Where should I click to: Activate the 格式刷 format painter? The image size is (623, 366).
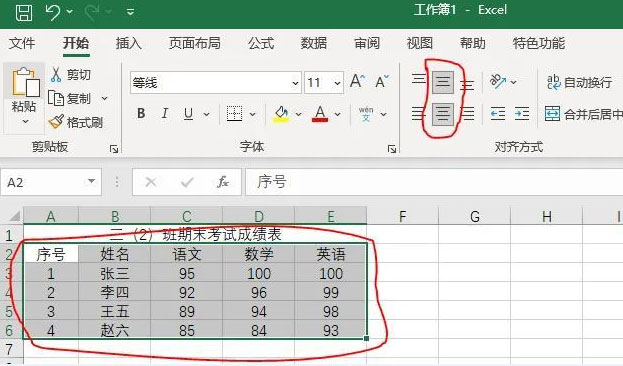(75, 122)
